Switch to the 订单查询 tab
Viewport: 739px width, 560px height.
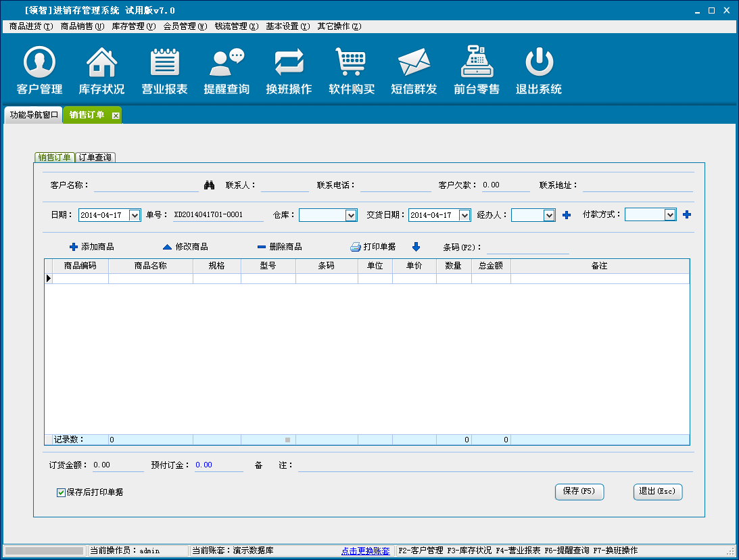(x=95, y=158)
